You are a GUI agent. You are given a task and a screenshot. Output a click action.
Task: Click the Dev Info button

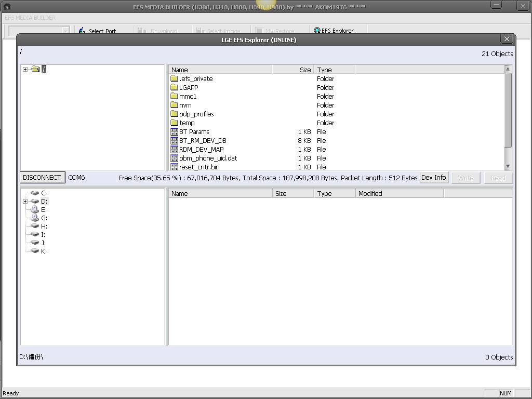click(434, 178)
